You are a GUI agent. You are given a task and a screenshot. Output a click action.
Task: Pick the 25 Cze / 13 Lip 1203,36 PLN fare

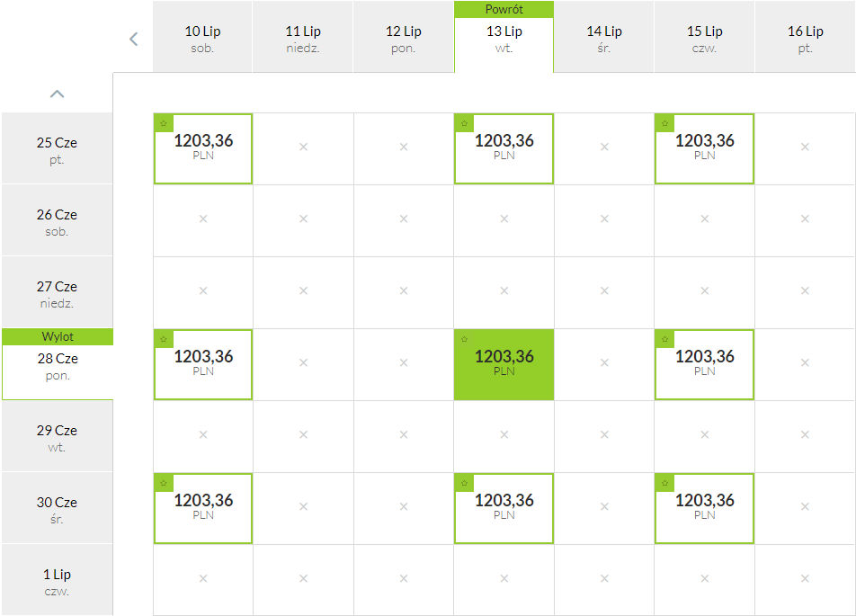point(504,148)
